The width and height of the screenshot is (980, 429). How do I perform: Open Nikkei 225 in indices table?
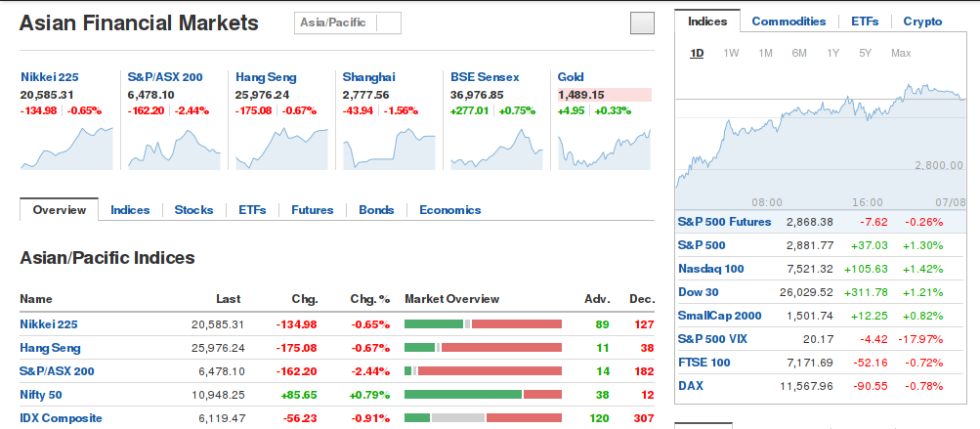[x=49, y=324]
